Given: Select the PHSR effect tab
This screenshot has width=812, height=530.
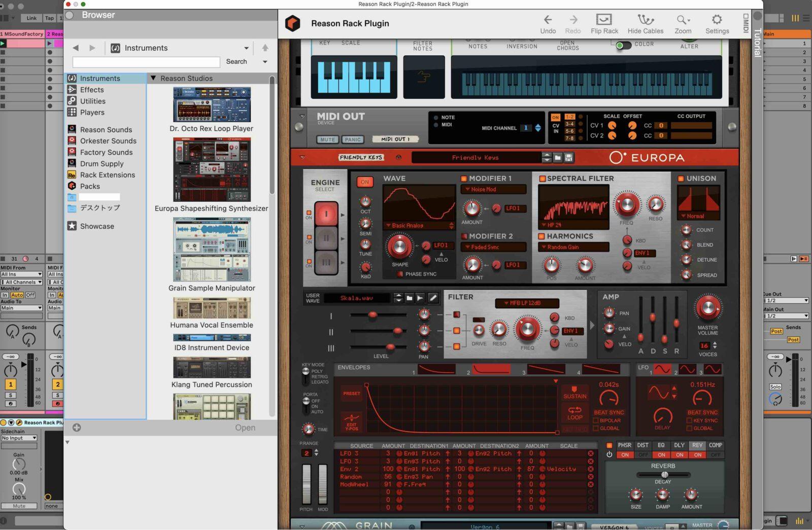Looking at the screenshot, I should click(x=625, y=445).
